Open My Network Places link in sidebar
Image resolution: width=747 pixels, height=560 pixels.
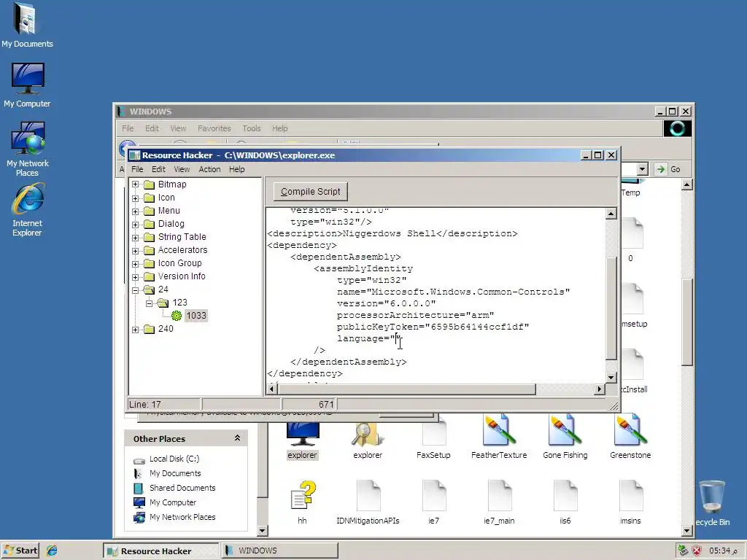[182, 517]
